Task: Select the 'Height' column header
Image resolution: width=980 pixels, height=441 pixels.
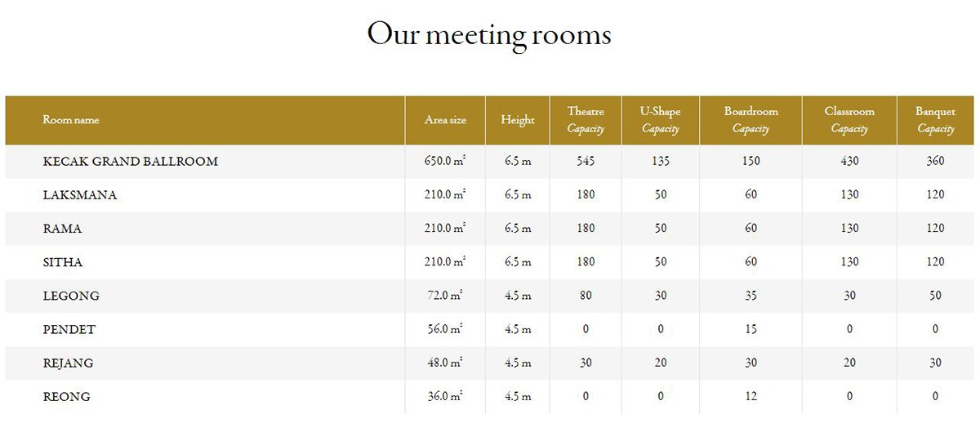Action: [518, 120]
